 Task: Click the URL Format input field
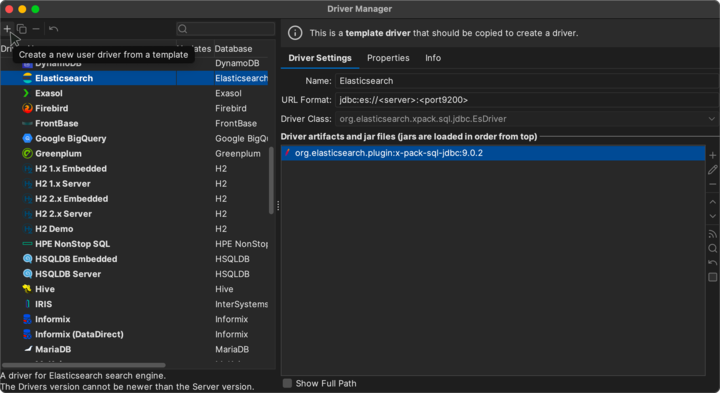click(x=527, y=100)
